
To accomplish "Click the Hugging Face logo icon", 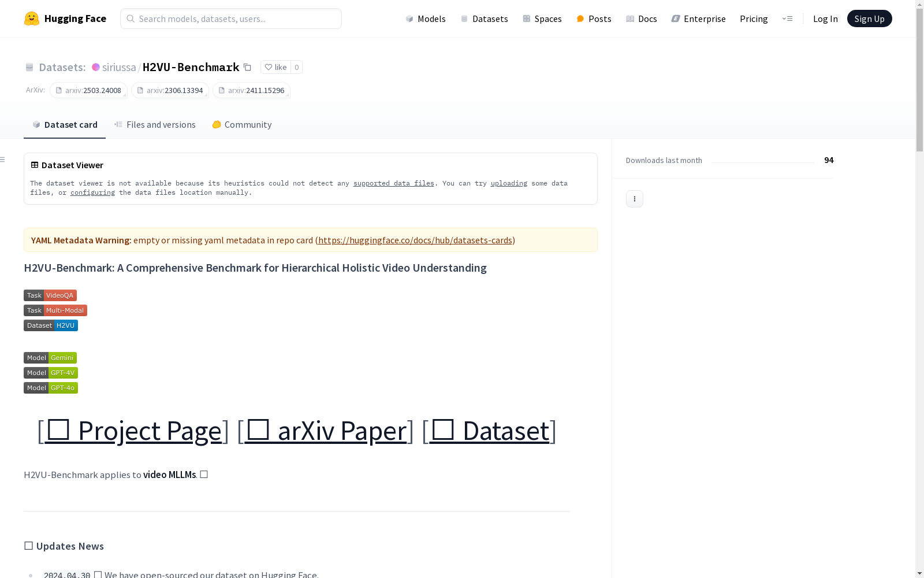I will pos(32,18).
